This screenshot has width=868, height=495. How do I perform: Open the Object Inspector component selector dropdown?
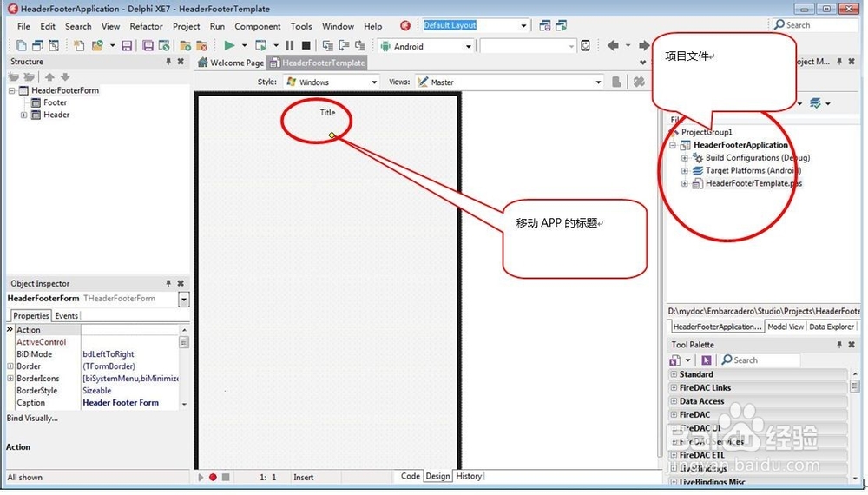[x=184, y=299]
